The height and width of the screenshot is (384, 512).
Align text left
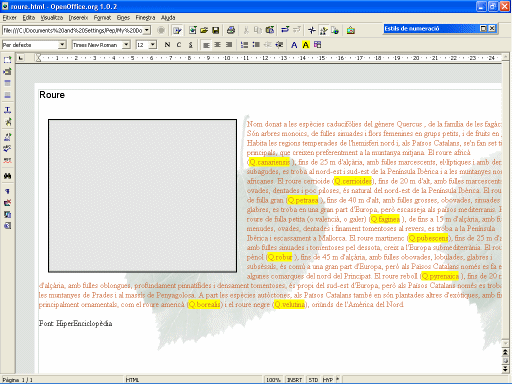[x=206, y=45]
